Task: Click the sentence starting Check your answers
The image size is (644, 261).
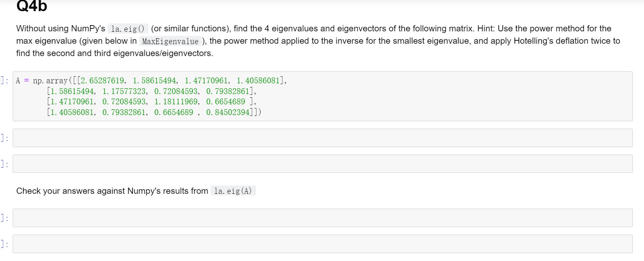Action: (x=111, y=190)
